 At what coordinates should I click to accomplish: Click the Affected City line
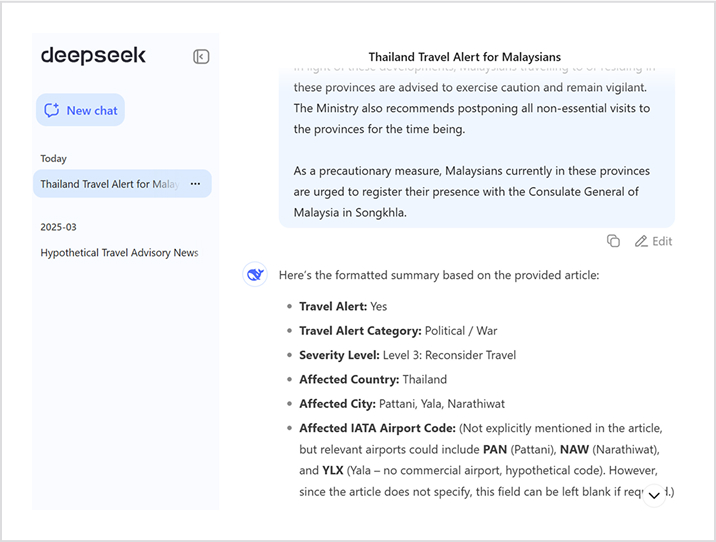(x=402, y=404)
